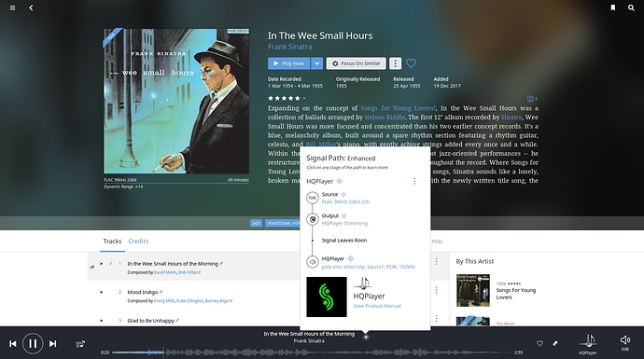
Task: Click the FLAC source stage icon
Action: point(313,198)
